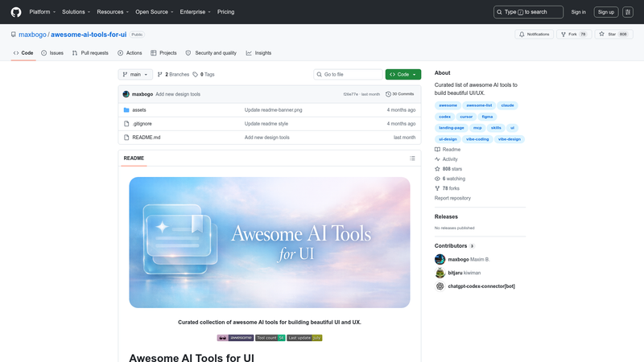Select the README tab header
This screenshot has width=644, height=362.
(x=134, y=158)
